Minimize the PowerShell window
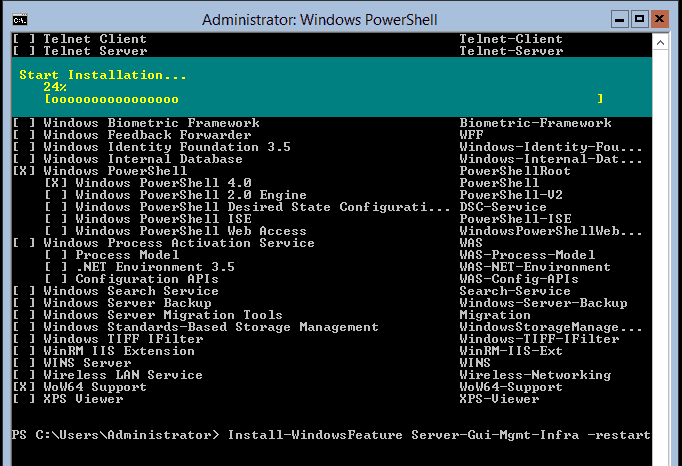682x466 pixels. coord(619,20)
